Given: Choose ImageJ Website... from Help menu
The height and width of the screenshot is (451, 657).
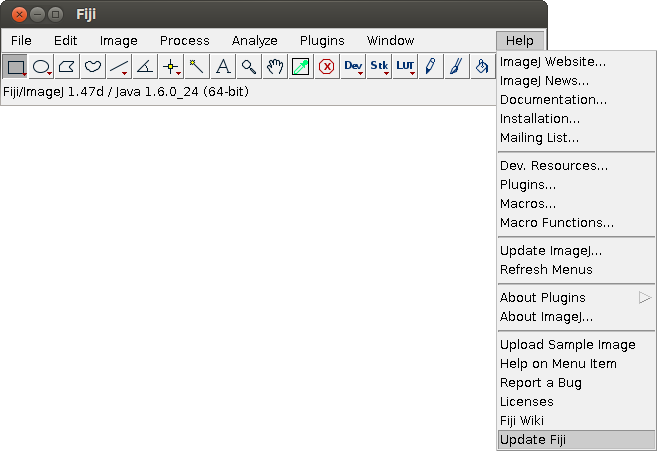Looking at the screenshot, I should pyautogui.click(x=576, y=62).
